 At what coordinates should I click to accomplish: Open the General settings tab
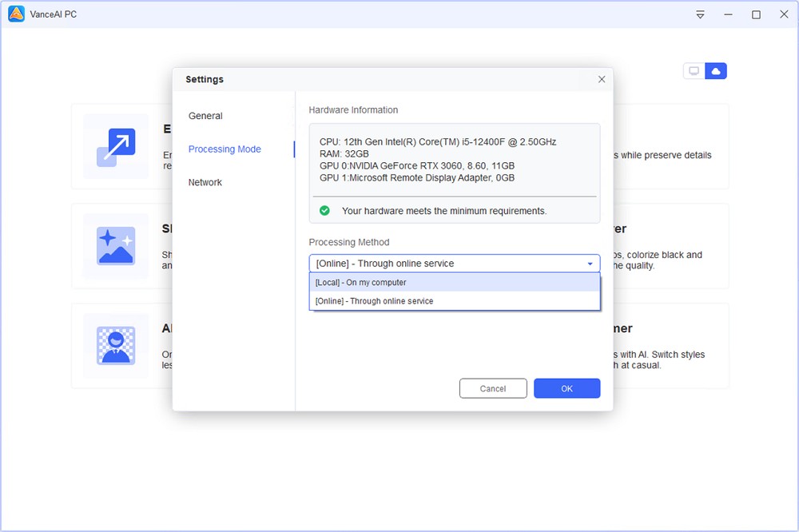(x=205, y=116)
